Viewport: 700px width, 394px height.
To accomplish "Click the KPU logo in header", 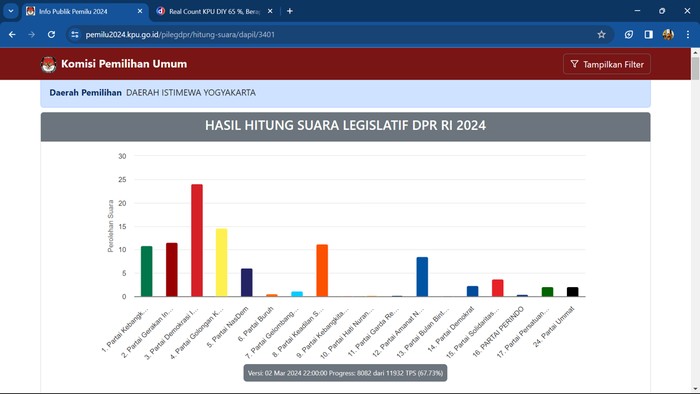I will (48, 64).
